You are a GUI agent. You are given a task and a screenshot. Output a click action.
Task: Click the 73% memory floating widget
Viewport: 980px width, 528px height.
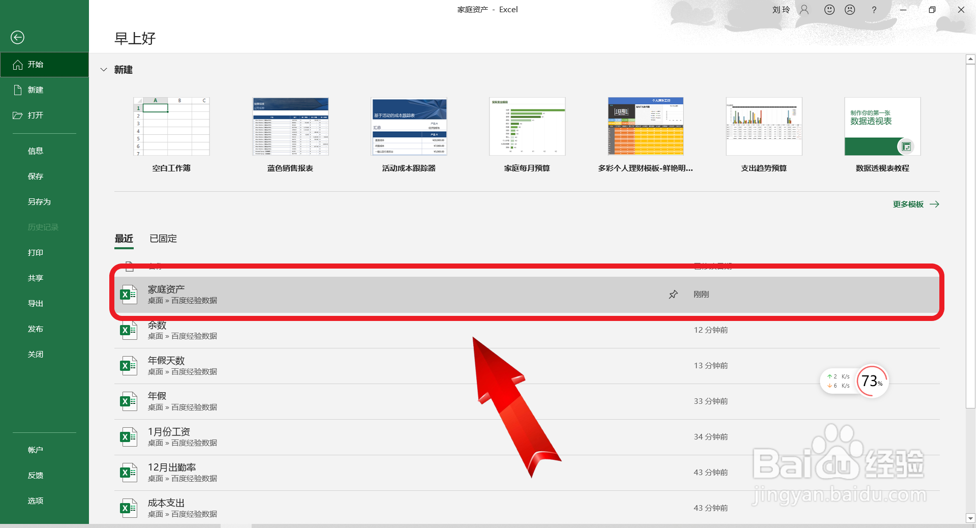[x=872, y=381]
